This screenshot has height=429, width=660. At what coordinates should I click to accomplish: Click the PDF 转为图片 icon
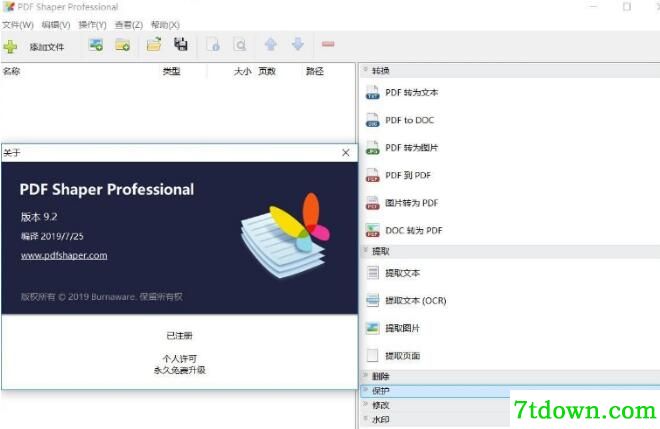[373, 148]
